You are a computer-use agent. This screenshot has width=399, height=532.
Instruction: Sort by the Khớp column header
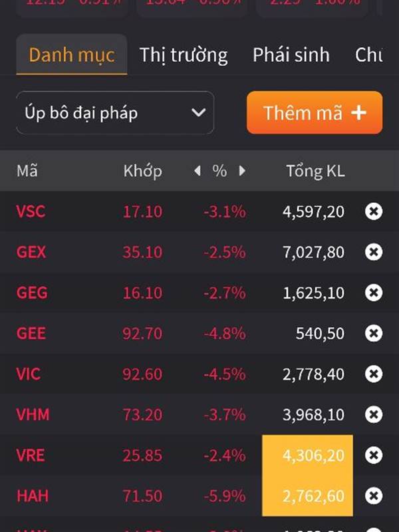[x=142, y=171]
